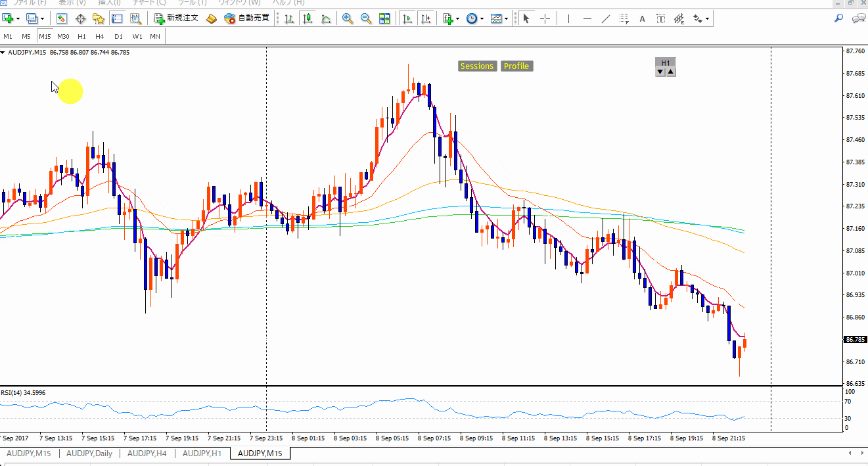Image resolution: width=868 pixels, height=466 pixels.
Task: Open the Market Watch window icon
Action: [62, 18]
